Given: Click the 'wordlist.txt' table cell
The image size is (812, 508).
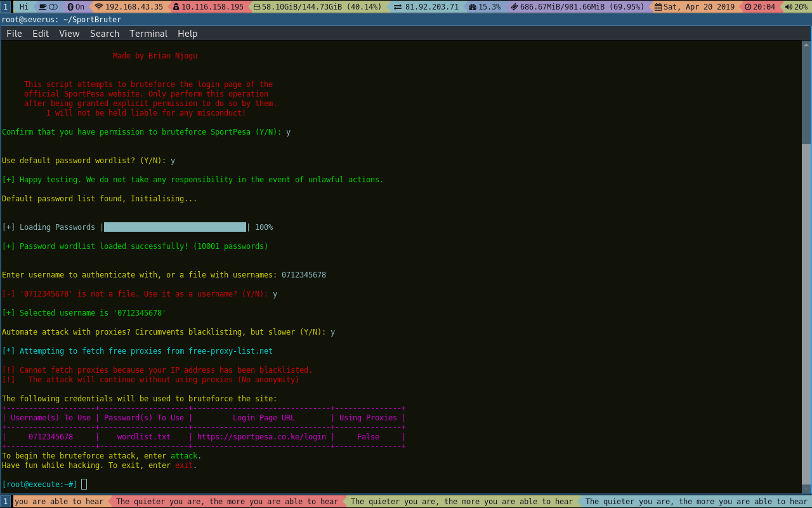Looking at the screenshot, I should 144,437.
